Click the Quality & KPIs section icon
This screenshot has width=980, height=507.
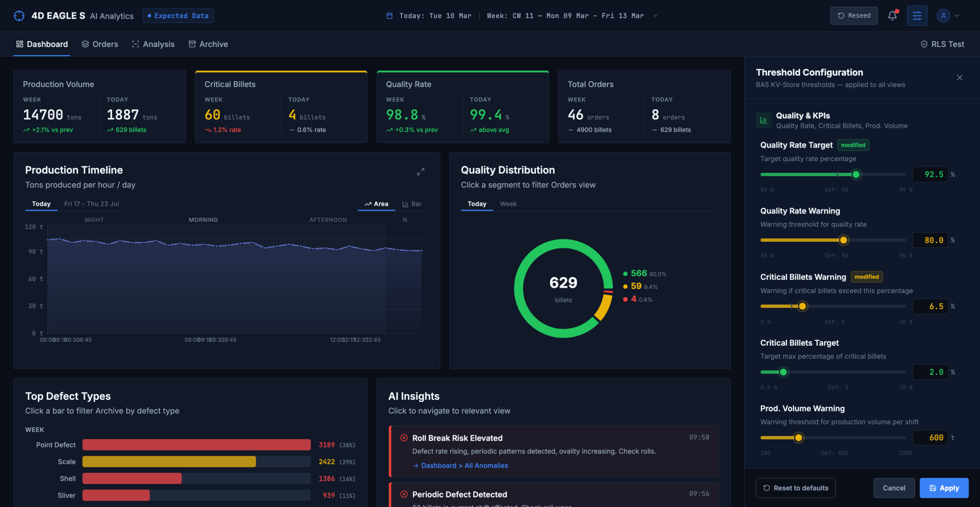click(x=764, y=120)
